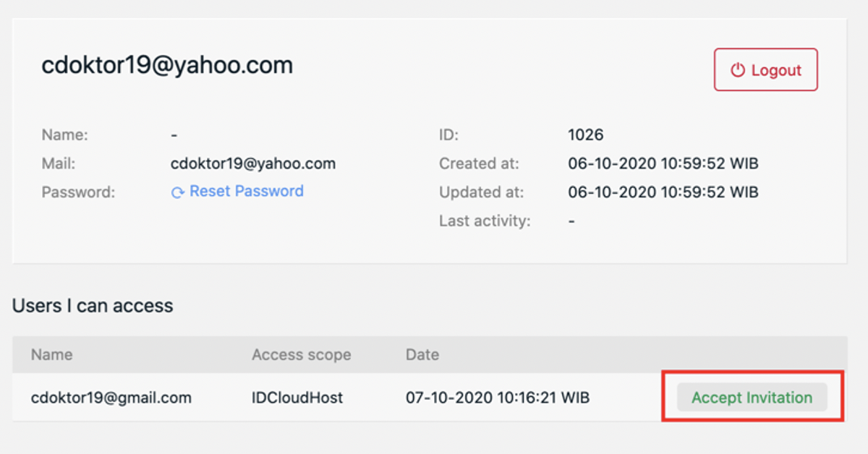The width and height of the screenshot is (868, 454).
Task: Click the Name field dash value
Action: tap(174, 135)
